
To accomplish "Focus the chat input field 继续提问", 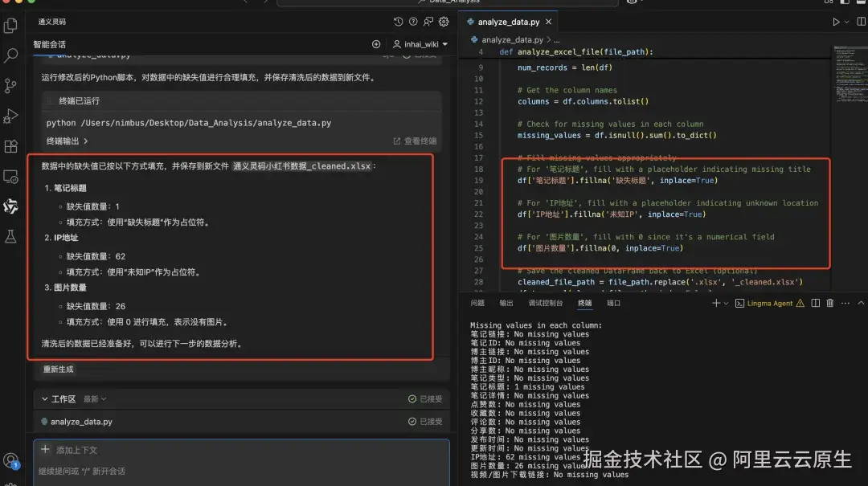I will pos(241,471).
